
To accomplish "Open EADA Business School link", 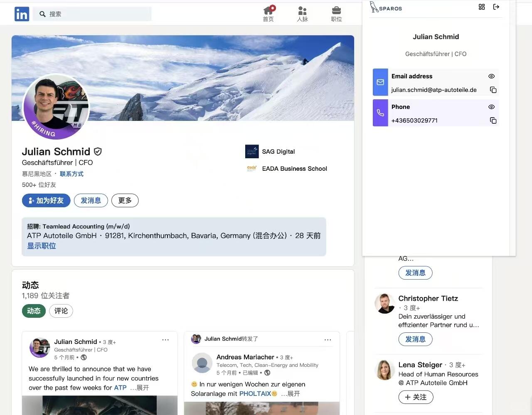I will (295, 169).
